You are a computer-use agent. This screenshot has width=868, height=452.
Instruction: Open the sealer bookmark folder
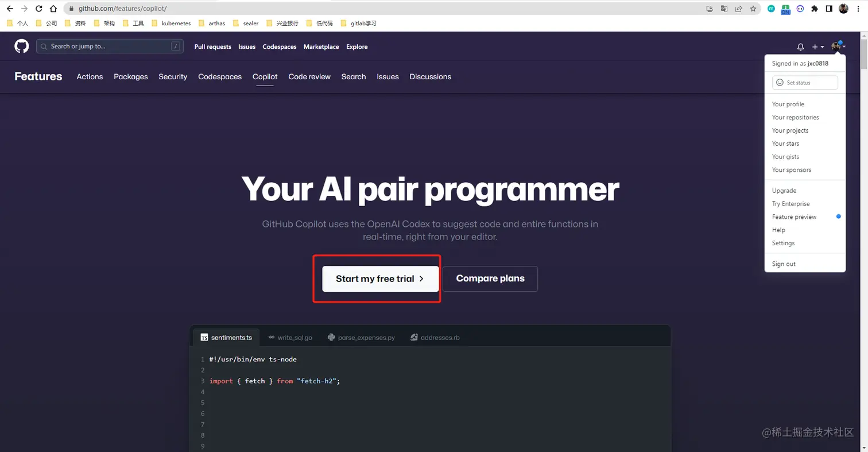coord(246,24)
